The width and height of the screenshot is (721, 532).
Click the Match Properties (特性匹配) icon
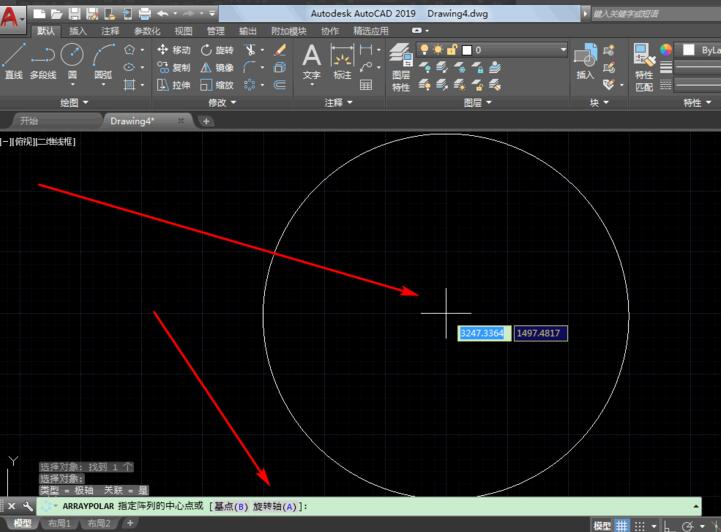coord(644,67)
